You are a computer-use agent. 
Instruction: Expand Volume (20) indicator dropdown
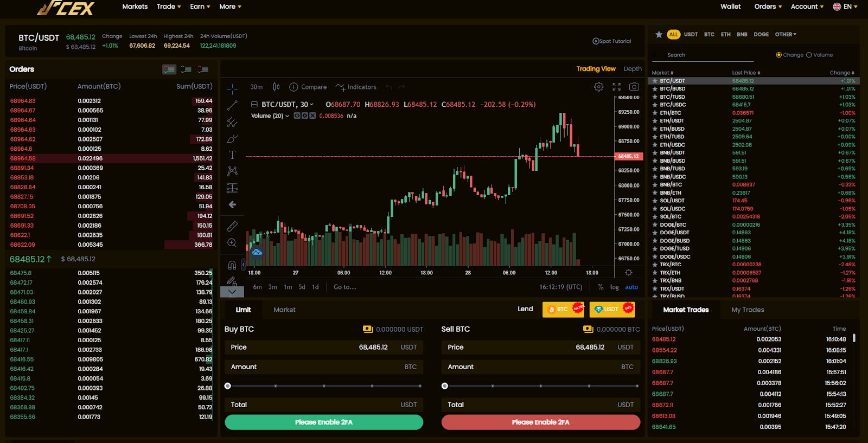pyautogui.click(x=287, y=116)
